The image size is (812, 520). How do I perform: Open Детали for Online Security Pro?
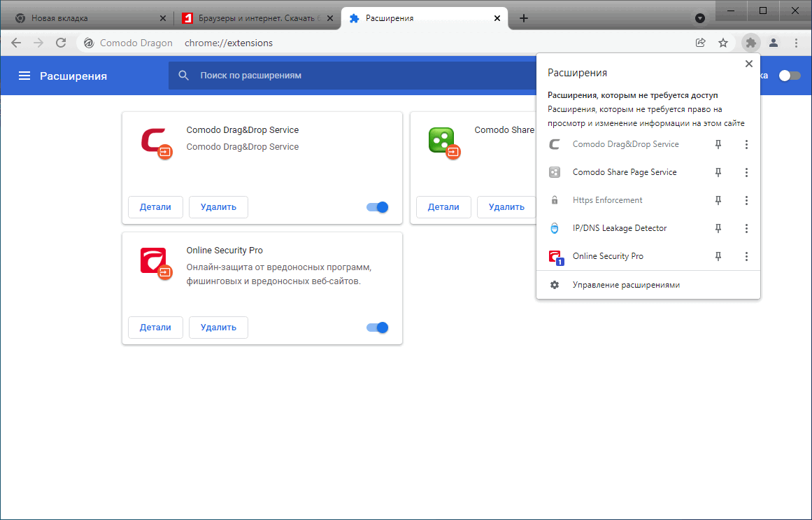pos(155,328)
